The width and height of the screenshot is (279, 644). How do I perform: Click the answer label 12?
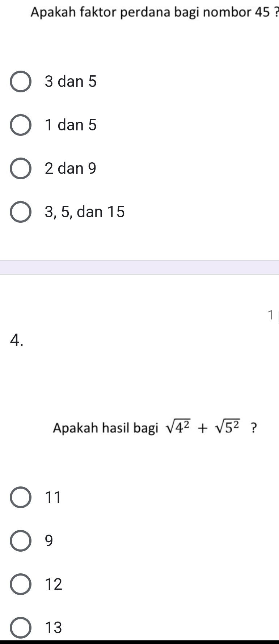(54, 584)
